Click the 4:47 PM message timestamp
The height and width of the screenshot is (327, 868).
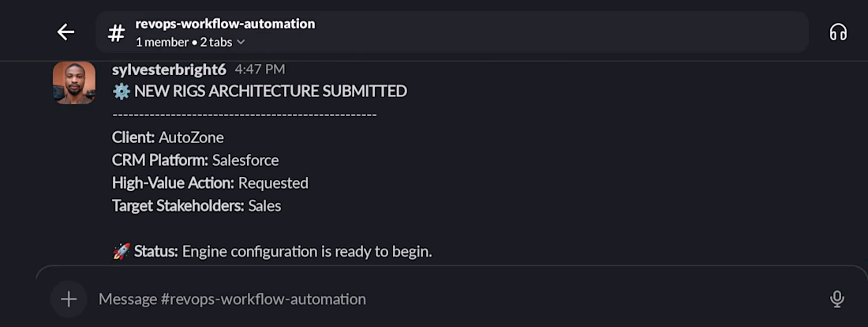(260, 70)
